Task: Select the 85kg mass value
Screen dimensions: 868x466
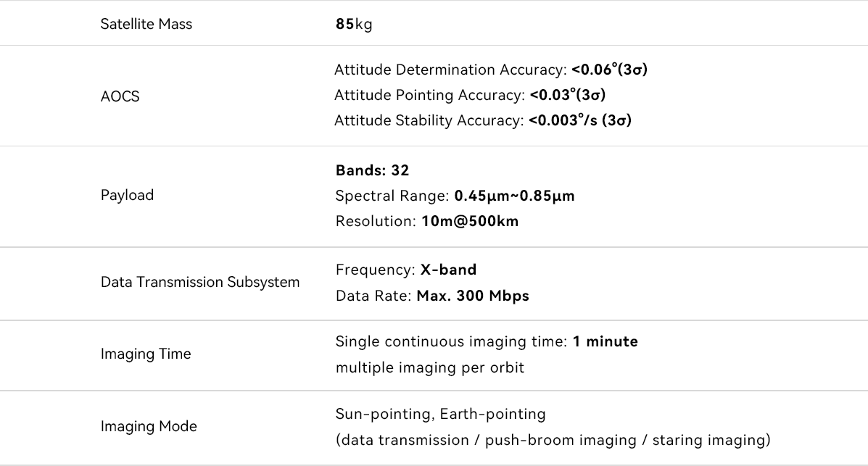Action: 354,24
